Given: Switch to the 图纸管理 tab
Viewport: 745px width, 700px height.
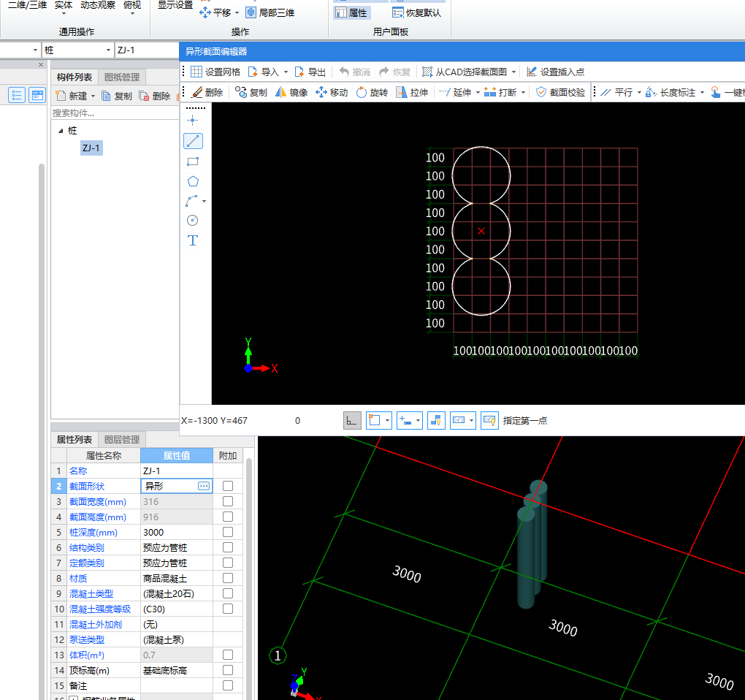Looking at the screenshot, I should (122, 77).
